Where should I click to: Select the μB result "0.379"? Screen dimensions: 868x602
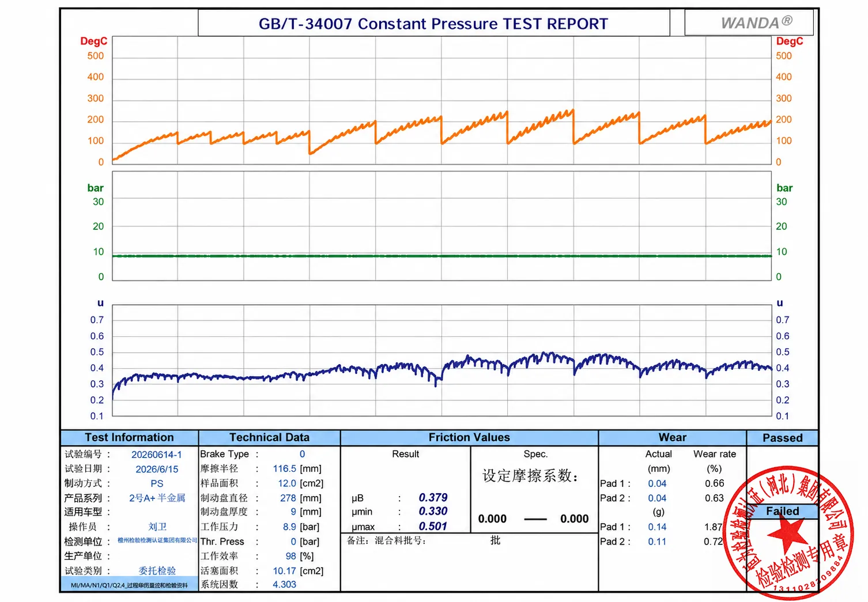coord(433,497)
